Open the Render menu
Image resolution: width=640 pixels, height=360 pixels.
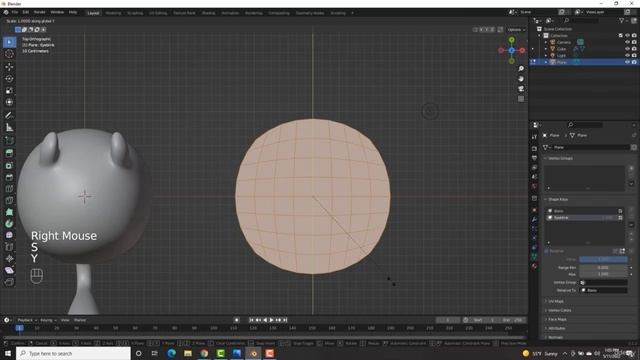point(40,12)
